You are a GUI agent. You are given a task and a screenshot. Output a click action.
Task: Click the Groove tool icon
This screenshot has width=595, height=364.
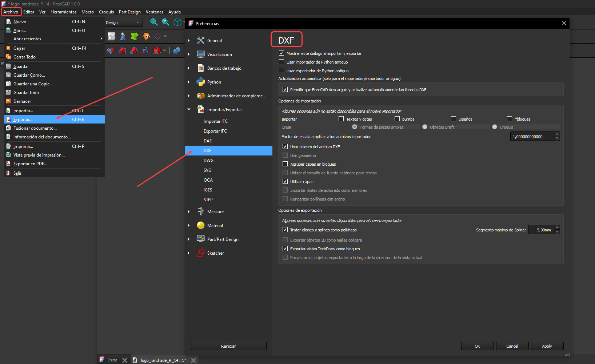111,50
